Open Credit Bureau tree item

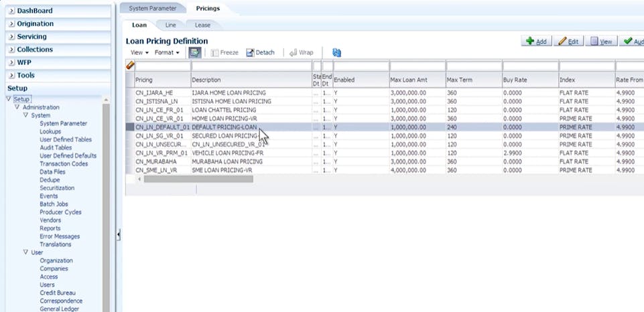tap(58, 293)
